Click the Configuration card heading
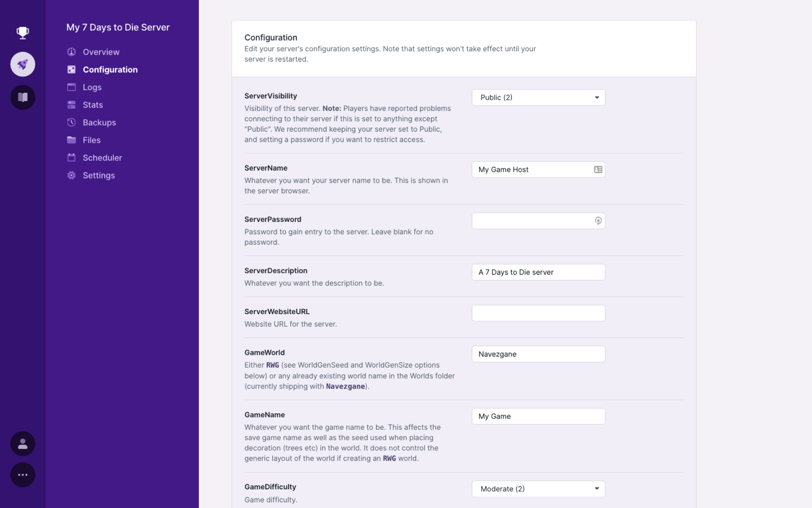 point(271,38)
